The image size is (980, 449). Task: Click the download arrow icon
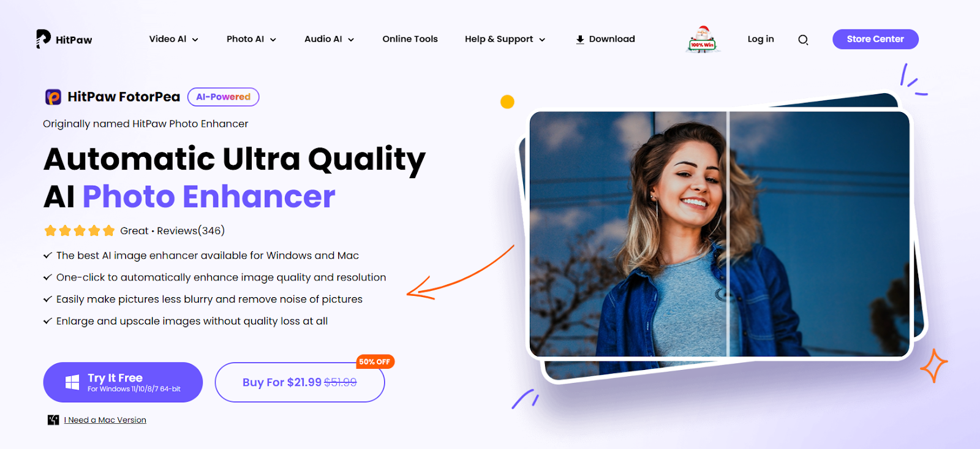580,39
